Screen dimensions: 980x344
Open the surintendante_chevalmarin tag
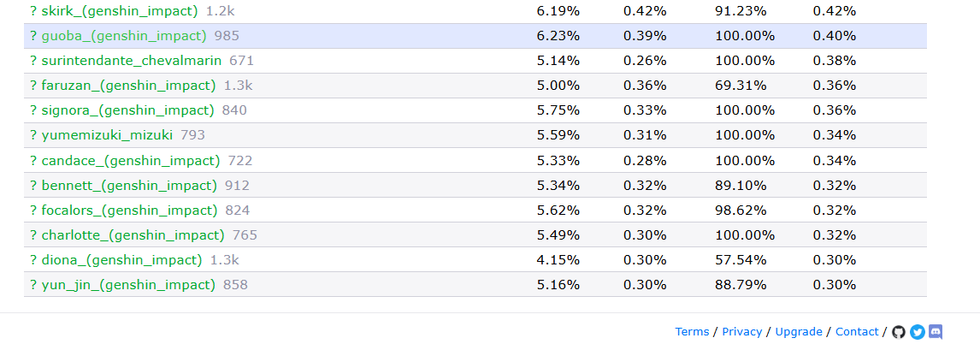point(131,61)
